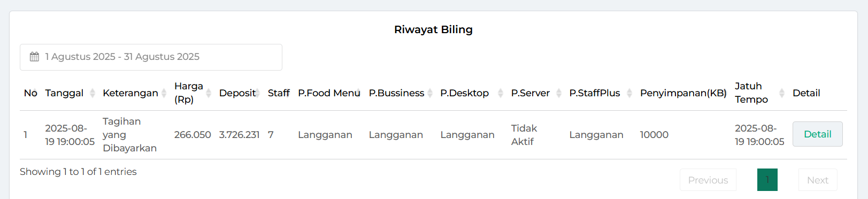The image size is (868, 199).
Task: Click the P.Food Menu column header
Action: click(329, 93)
